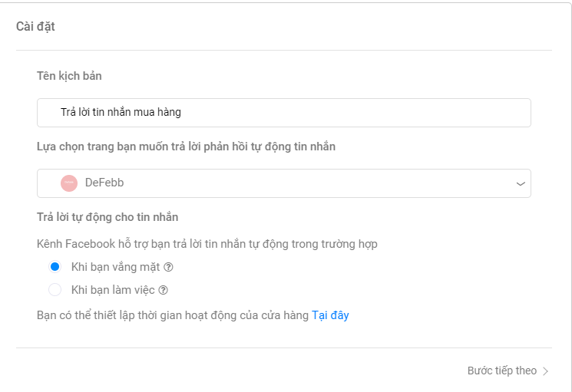The image size is (572, 392).
Task: Click the "Tên kịch bản" label
Action: [x=69, y=76]
